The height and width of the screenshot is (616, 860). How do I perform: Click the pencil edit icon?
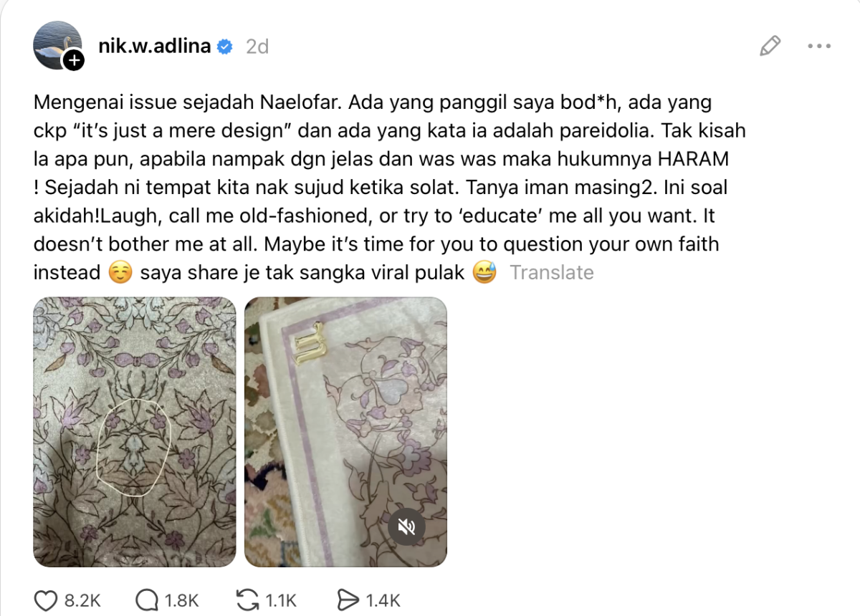[x=770, y=47]
